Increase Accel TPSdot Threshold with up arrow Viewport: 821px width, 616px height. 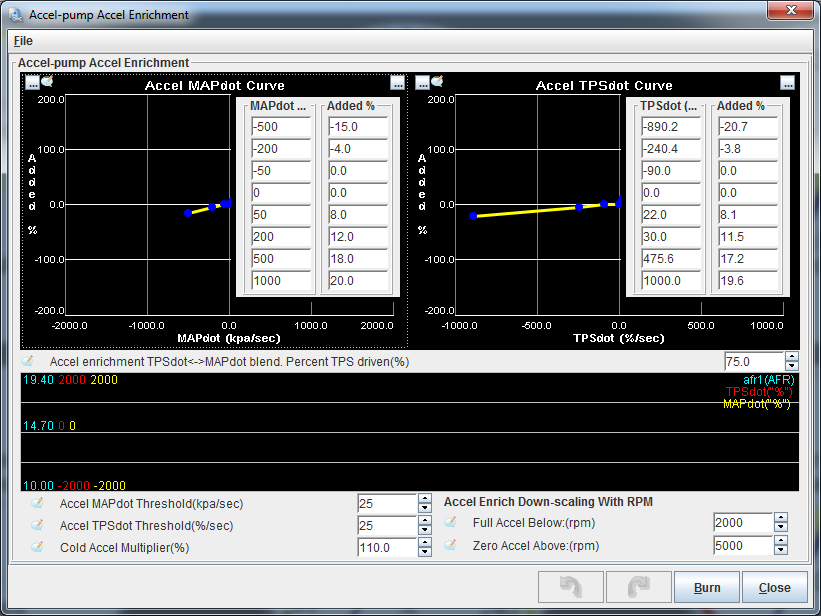tap(424, 520)
